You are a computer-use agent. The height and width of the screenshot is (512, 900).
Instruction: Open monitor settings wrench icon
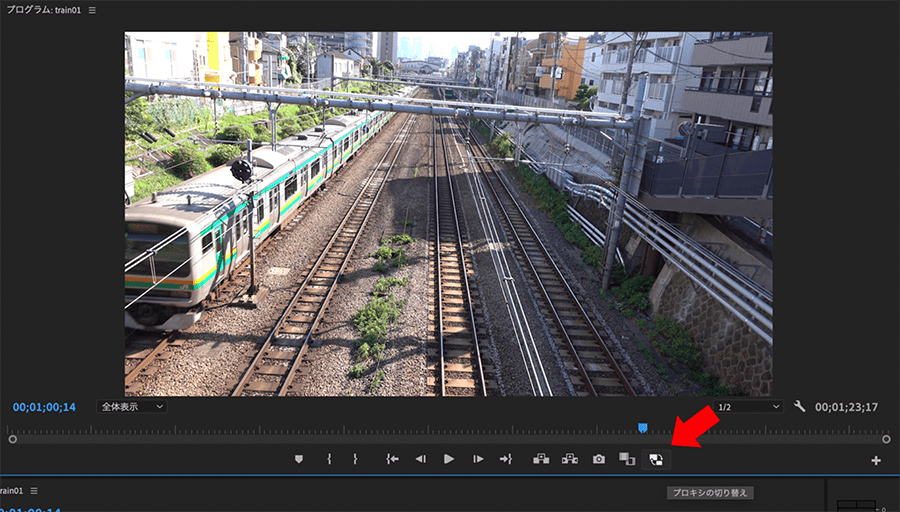[x=799, y=406]
